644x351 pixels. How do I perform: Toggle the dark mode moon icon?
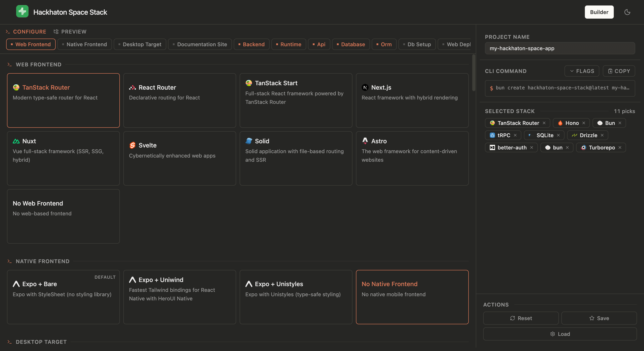click(x=627, y=12)
